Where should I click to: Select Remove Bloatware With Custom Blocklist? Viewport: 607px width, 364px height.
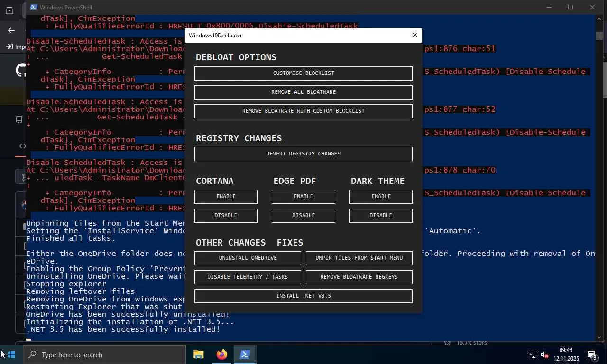pos(303,111)
